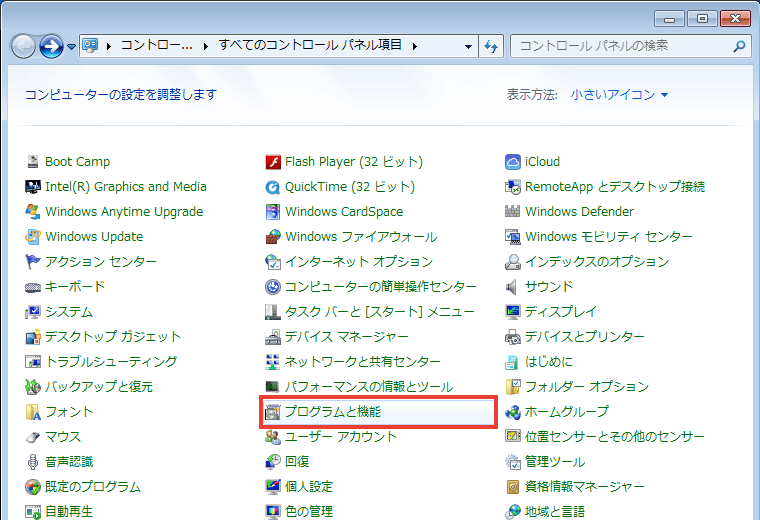Open the トラブルシューティング link
The image size is (760, 520).
[111, 362]
